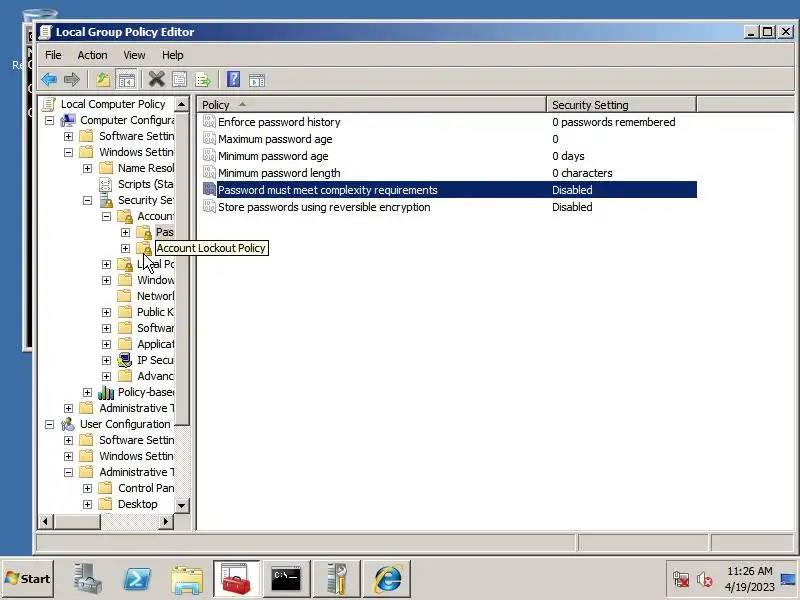This screenshot has width=800, height=600.
Task: Click tree pane scroll down arrow
Action: (x=182, y=505)
